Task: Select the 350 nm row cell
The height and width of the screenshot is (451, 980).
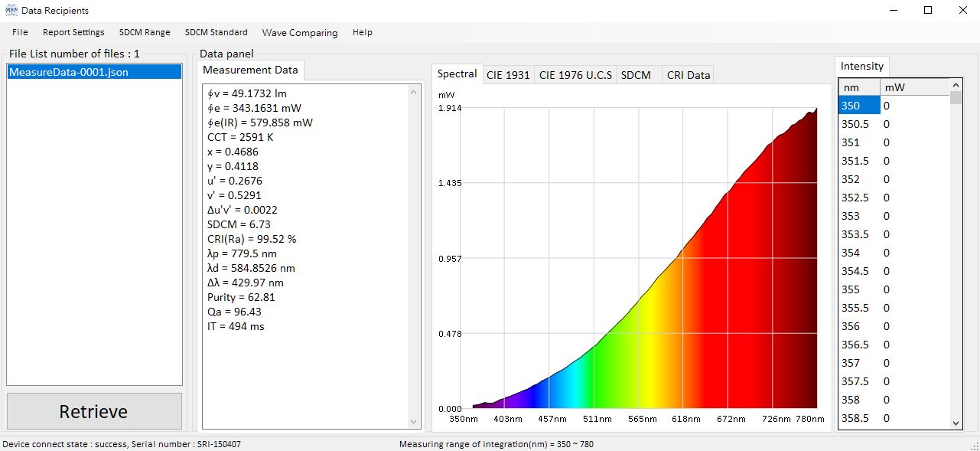Action: [x=858, y=106]
